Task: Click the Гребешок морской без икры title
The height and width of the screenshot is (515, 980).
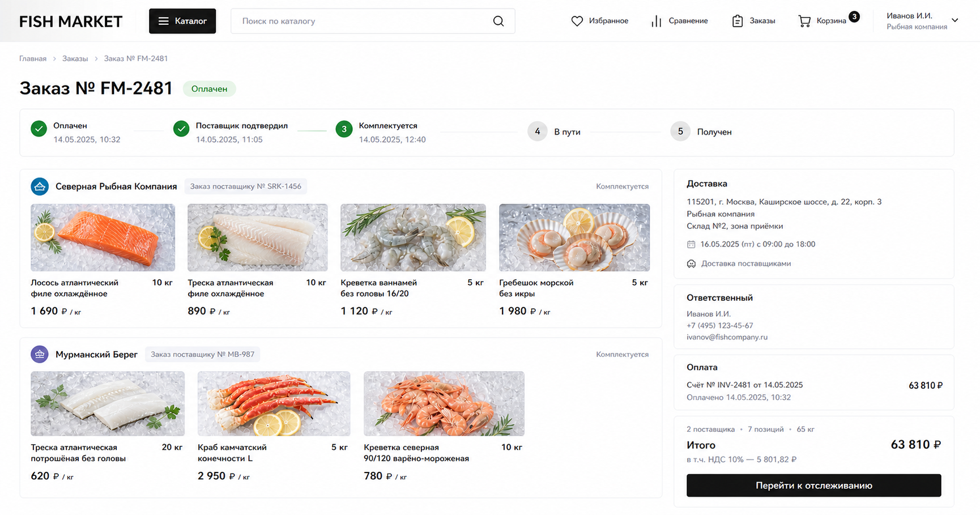Action: click(x=536, y=288)
